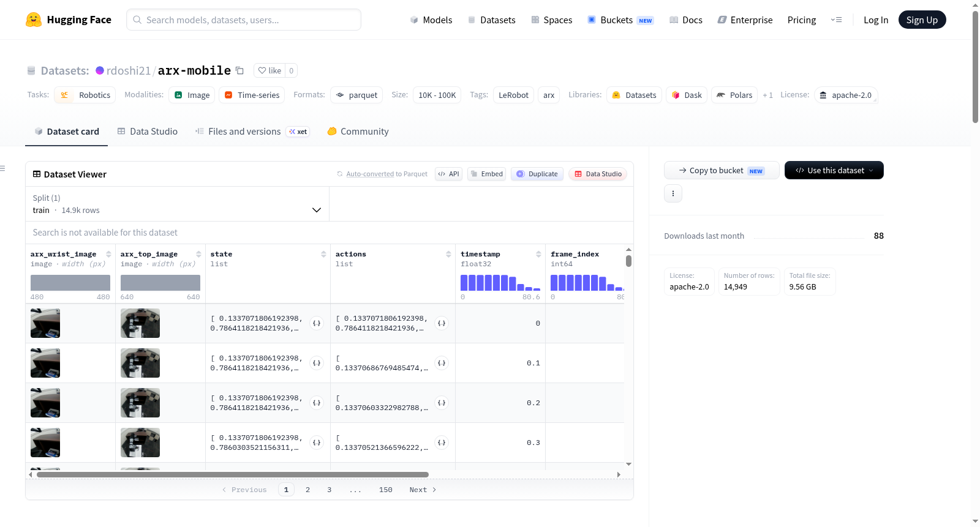Viewport: 980px width, 527px height.
Task: Expand the train split dropdown
Action: [x=177, y=204]
